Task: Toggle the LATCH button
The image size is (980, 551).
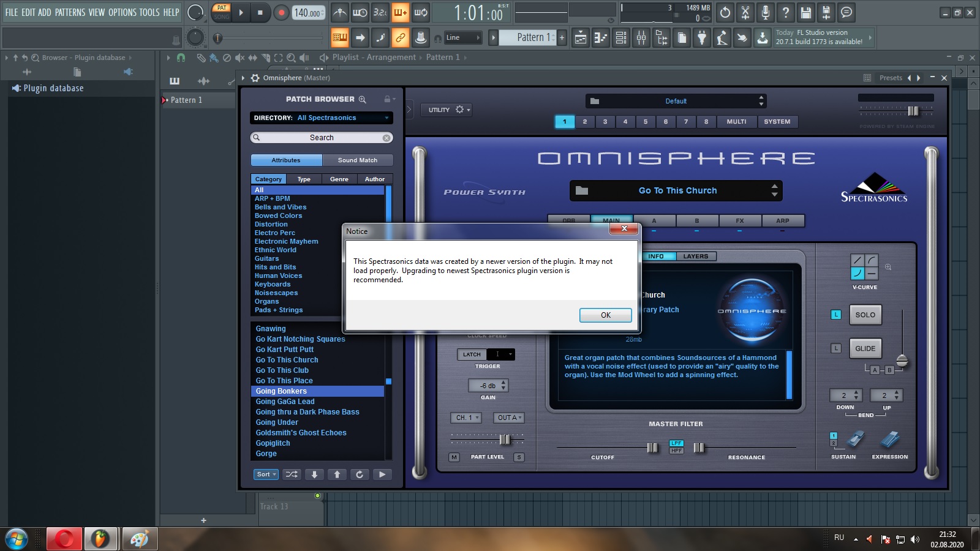Action: click(472, 354)
